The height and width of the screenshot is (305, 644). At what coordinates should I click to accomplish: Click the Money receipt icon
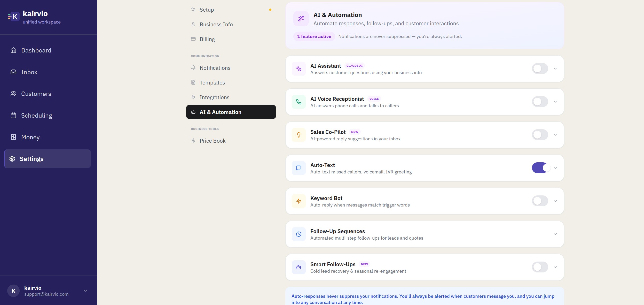tap(13, 137)
